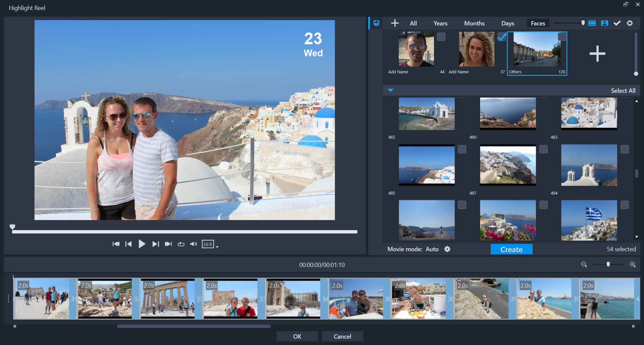This screenshot has height=345, width=644.
Task: Click the refresh icon in top toolbar
Action: pos(630,23)
